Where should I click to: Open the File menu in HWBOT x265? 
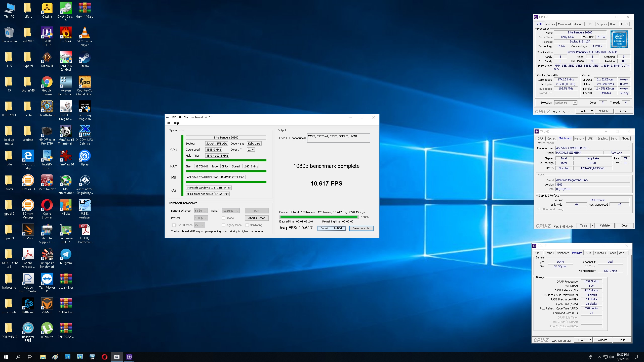tap(168, 123)
